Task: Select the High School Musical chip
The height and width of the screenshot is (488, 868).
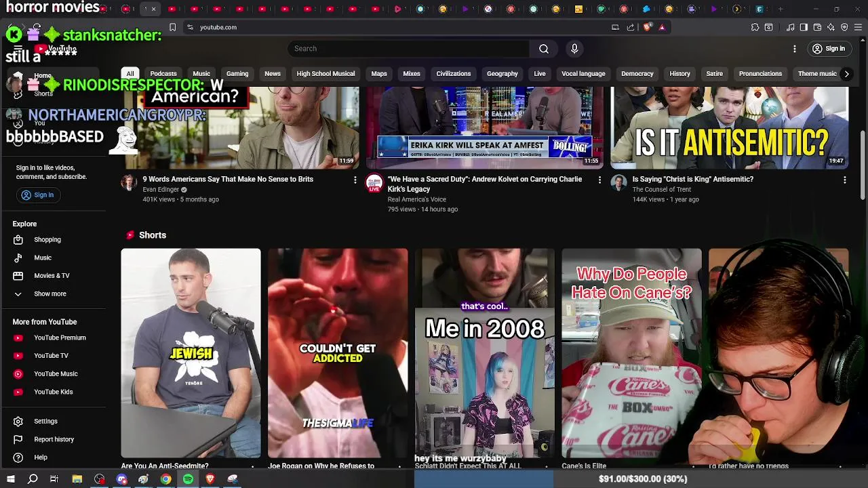Action: [325, 74]
